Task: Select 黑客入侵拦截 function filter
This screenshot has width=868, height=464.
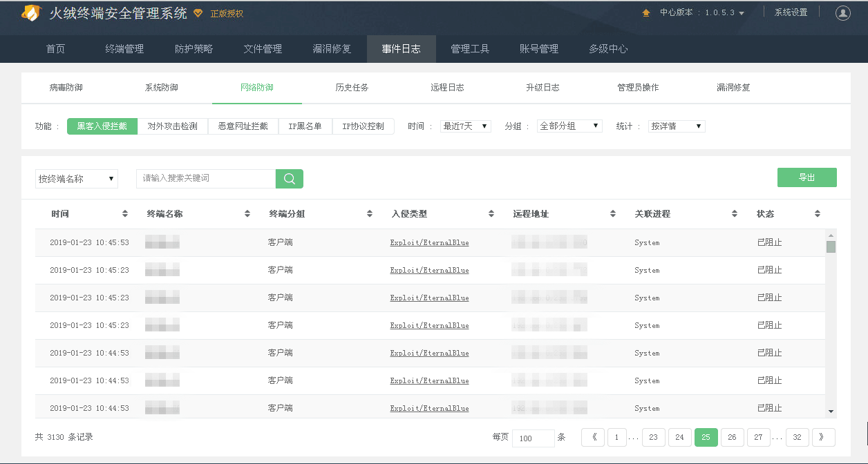Action: pyautogui.click(x=102, y=126)
